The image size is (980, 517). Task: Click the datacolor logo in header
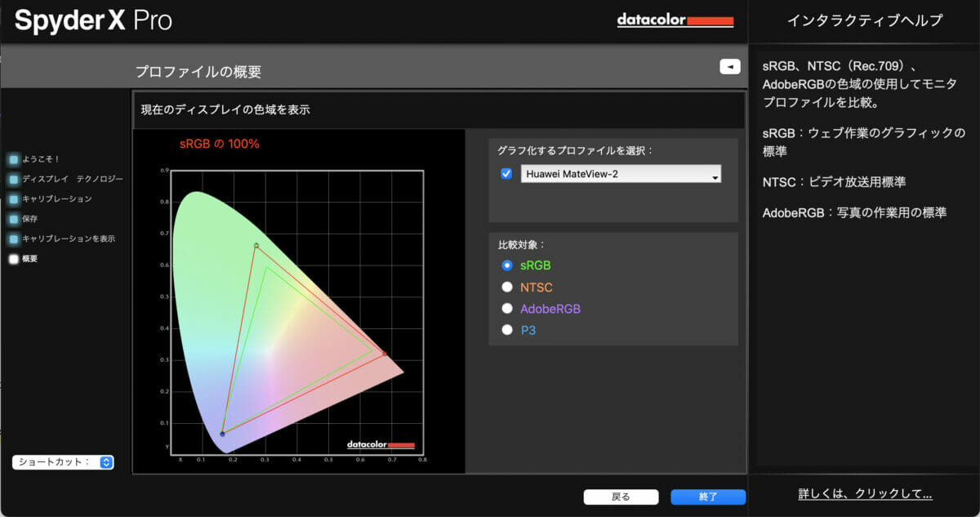pos(675,20)
